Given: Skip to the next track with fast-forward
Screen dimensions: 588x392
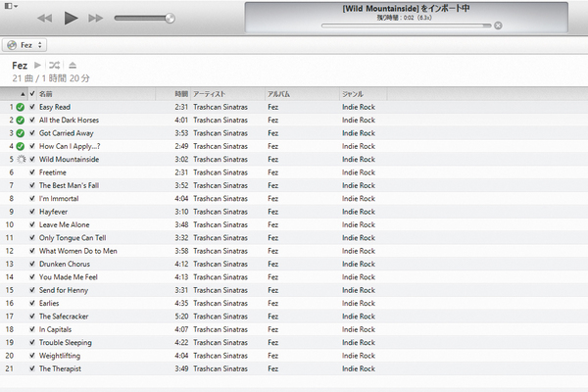Looking at the screenshot, I should click(95, 18).
